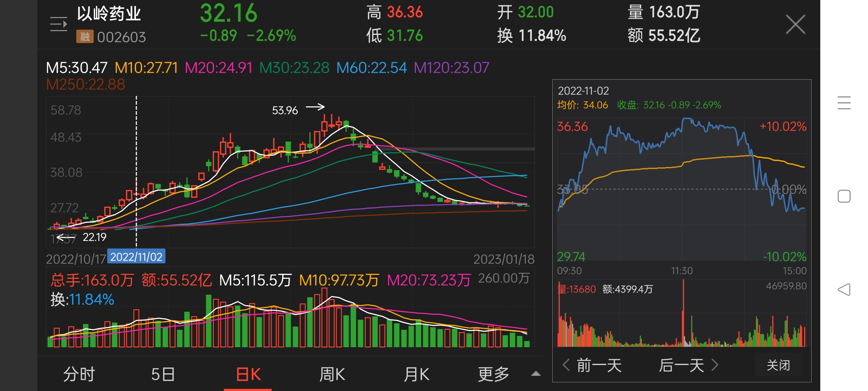Click the 关闭 button in intraday panel
This screenshot has width=868, height=391.
(x=778, y=365)
